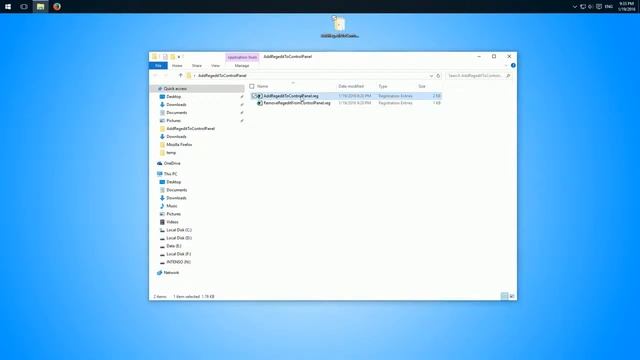The height and width of the screenshot is (360, 640).
Task: Open the network status tray icon
Action: click(583, 7)
